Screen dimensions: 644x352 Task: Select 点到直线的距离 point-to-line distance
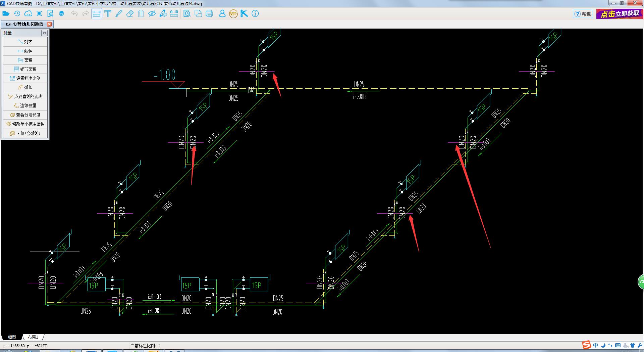[25, 96]
